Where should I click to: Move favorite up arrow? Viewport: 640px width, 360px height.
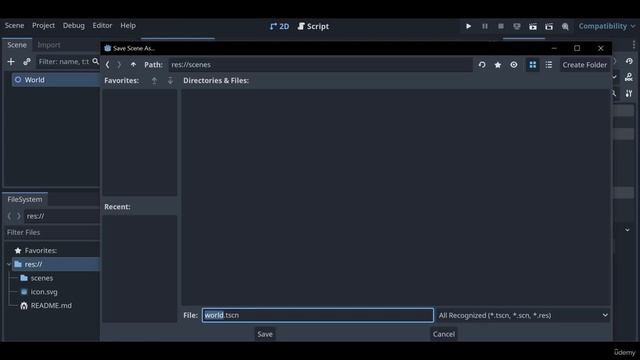tap(154, 80)
